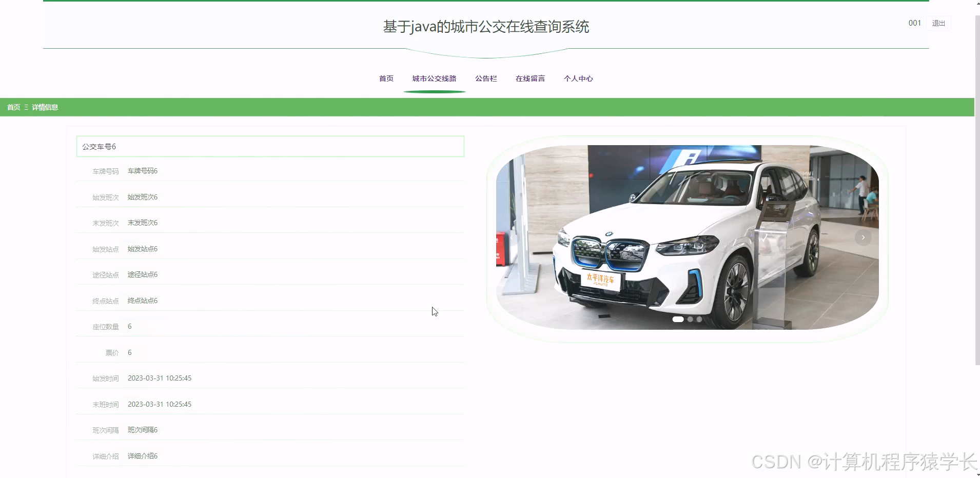
Task: Click the 车牌号码6 detail row
Action: [142, 170]
